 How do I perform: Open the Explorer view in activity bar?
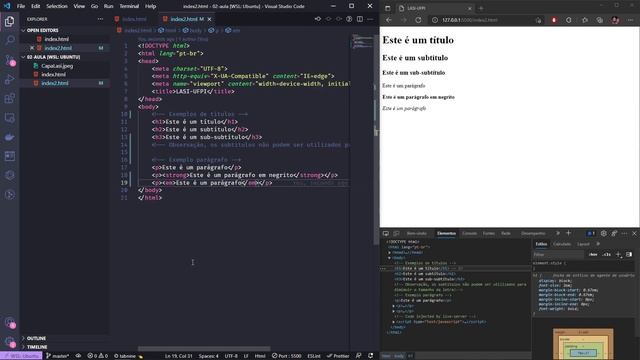click(9, 21)
